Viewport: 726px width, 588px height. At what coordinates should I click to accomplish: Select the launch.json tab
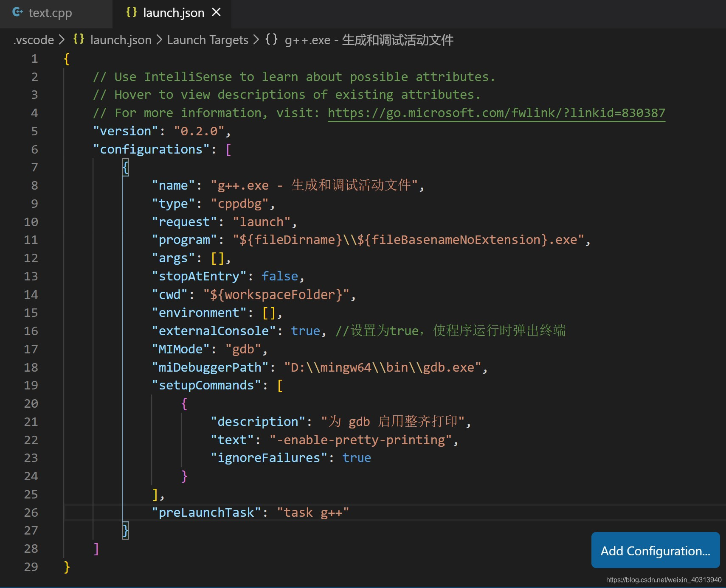point(174,13)
